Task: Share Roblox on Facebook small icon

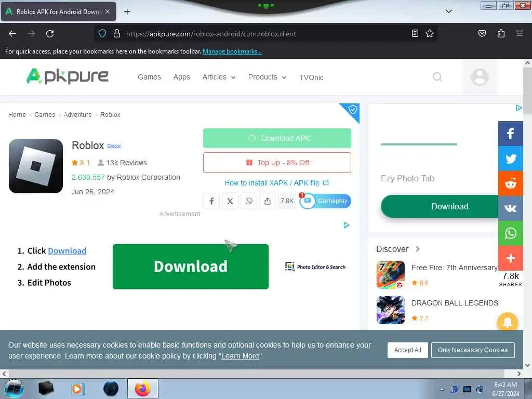Action: click(x=211, y=201)
